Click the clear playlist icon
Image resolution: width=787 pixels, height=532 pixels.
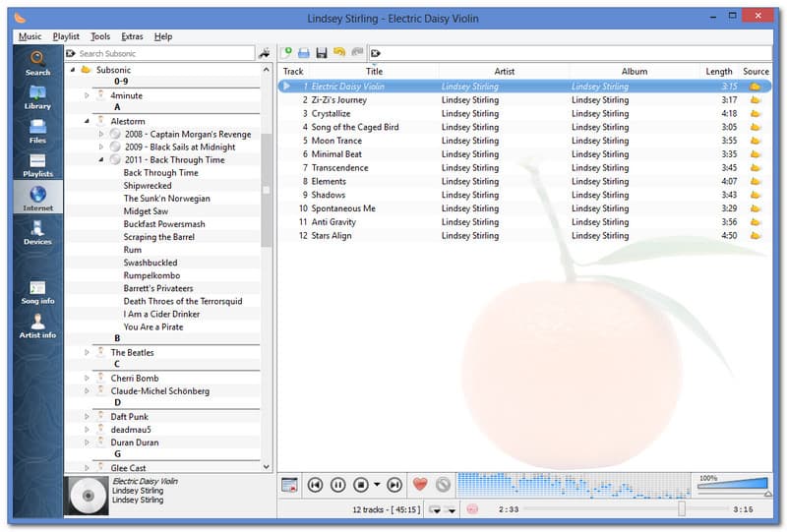click(x=376, y=53)
